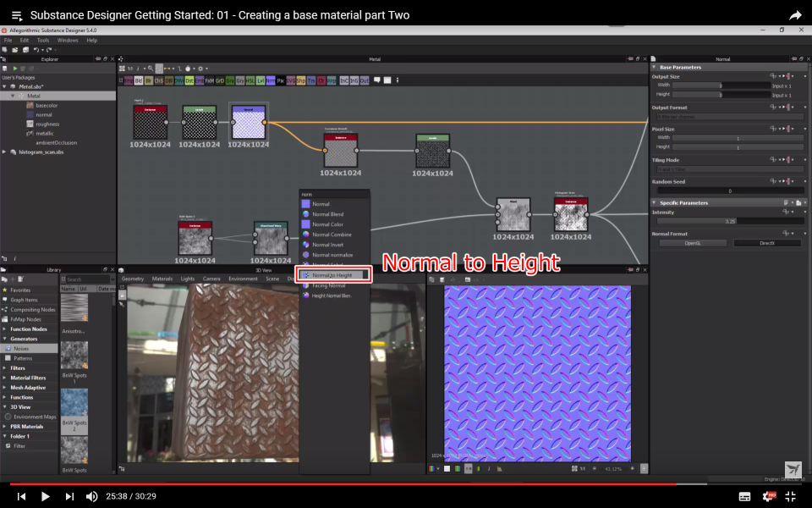Expand the Filters library category
This screenshot has height=508, width=812.
(5, 368)
